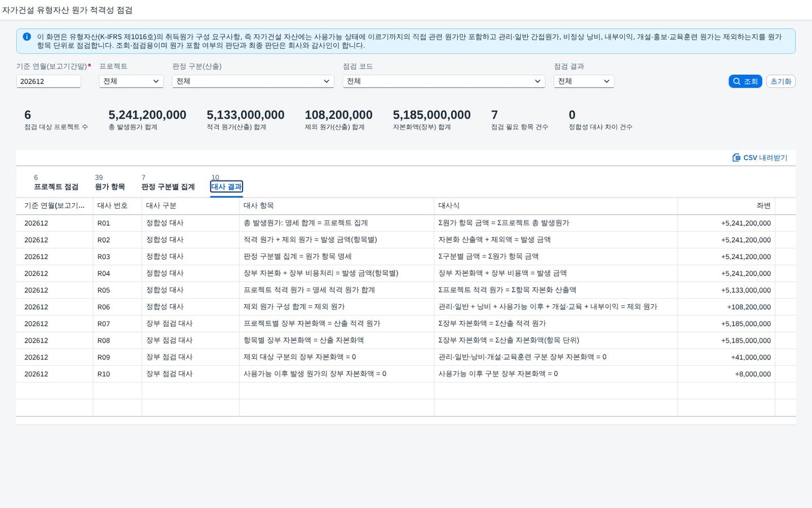Click the info icon in the notice banner

click(27, 37)
